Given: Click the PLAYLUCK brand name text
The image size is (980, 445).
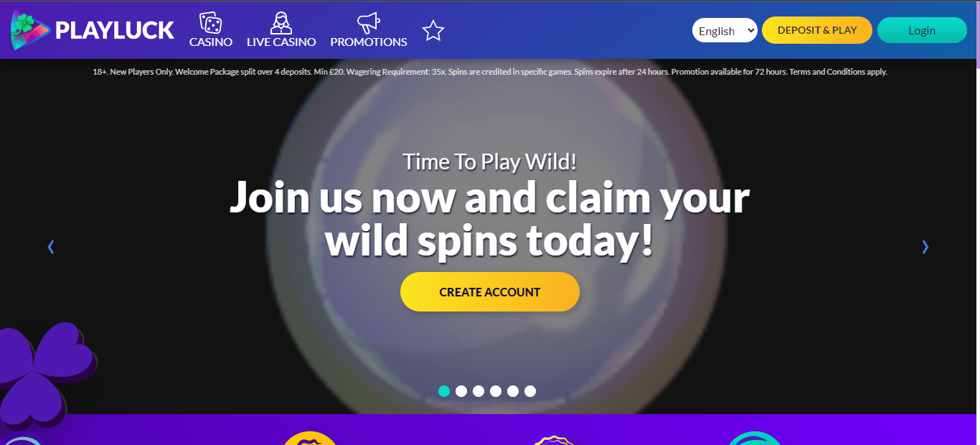Looking at the screenshot, I should click(115, 30).
